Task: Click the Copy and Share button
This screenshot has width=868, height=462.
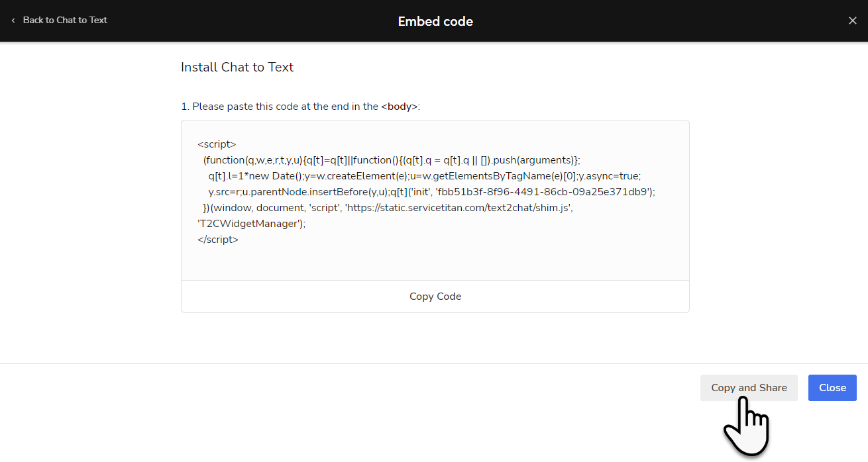Action: click(x=749, y=388)
